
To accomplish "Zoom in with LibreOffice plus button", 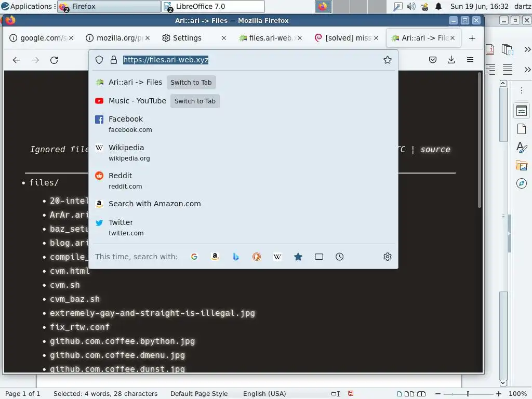I will (498, 394).
